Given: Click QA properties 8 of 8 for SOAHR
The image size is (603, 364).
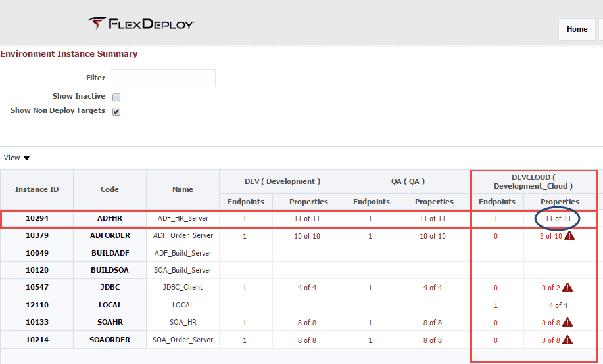Looking at the screenshot, I should (x=433, y=323).
